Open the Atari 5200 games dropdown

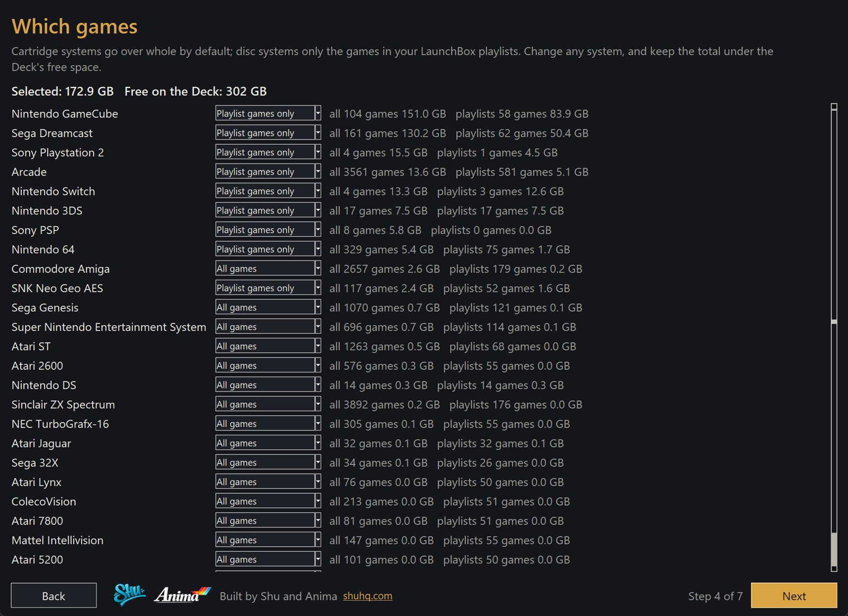pos(268,559)
